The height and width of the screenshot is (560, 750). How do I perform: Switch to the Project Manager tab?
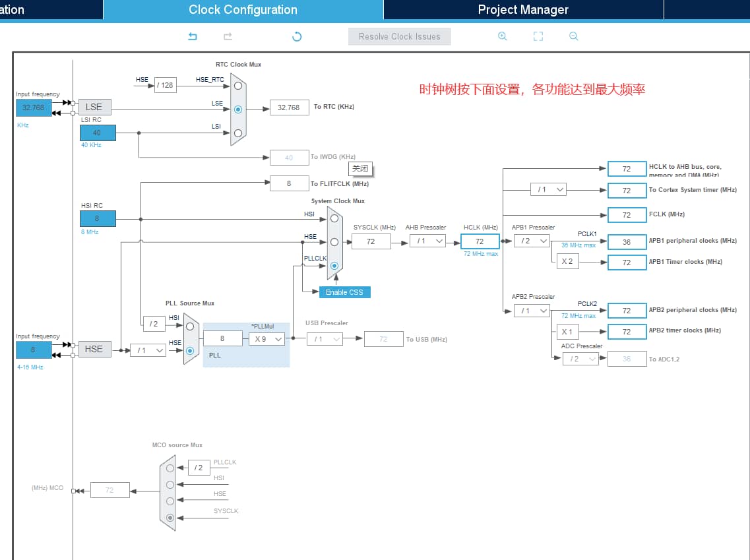tap(522, 10)
